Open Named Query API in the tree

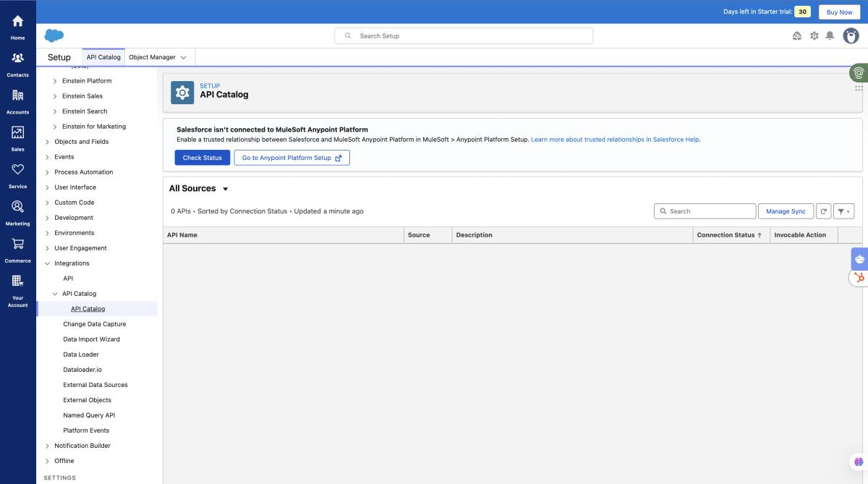point(89,415)
